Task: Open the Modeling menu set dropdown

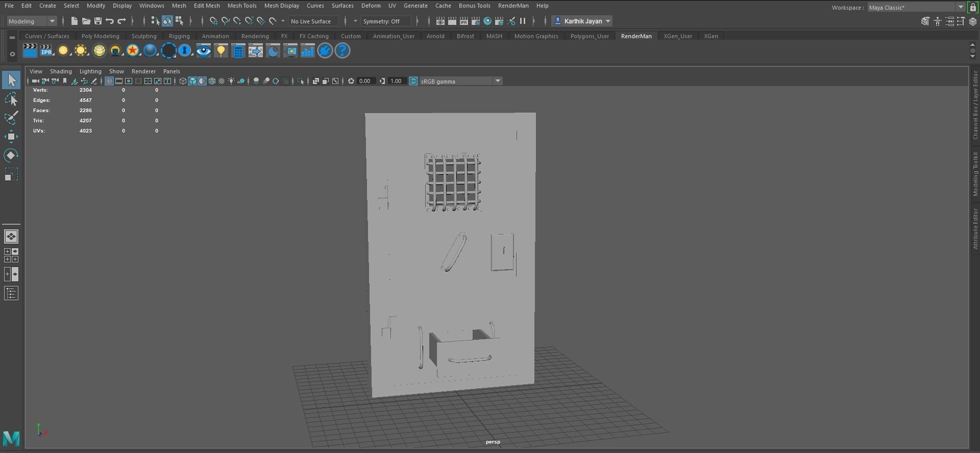Action: click(x=32, y=21)
